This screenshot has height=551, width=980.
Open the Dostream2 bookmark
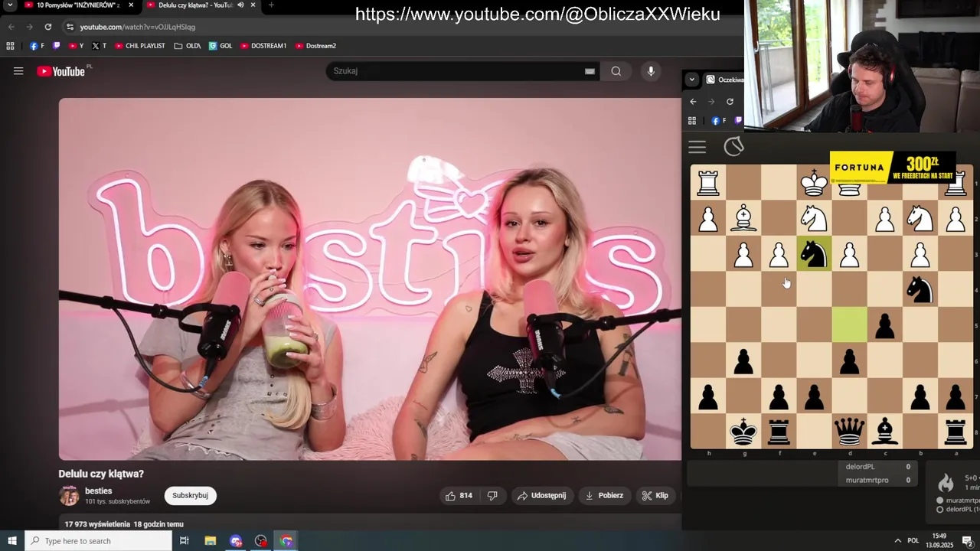point(315,46)
